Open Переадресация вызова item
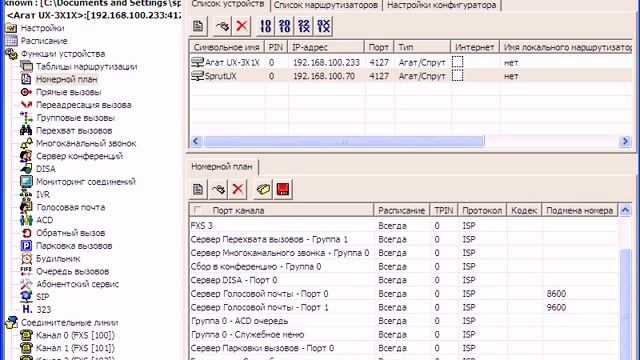 (84, 105)
